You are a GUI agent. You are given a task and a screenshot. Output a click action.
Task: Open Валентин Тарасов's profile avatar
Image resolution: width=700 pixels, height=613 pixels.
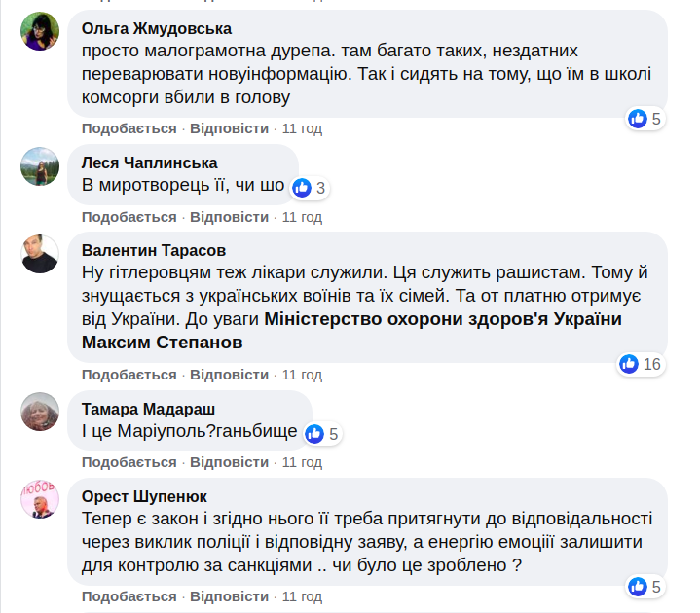[x=40, y=254]
